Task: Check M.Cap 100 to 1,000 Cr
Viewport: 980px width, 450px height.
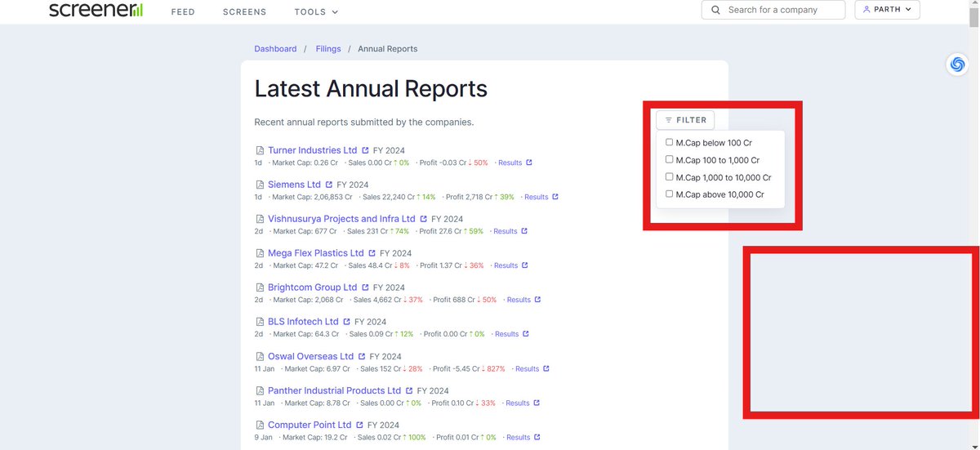Action: (670, 159)
